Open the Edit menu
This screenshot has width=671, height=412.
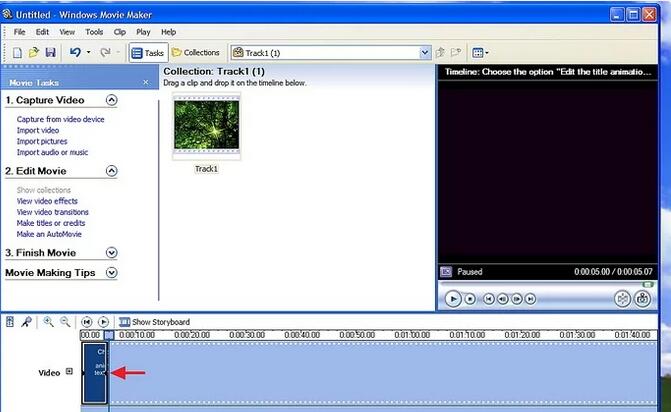pyautogui.click(x=42, y=32)
